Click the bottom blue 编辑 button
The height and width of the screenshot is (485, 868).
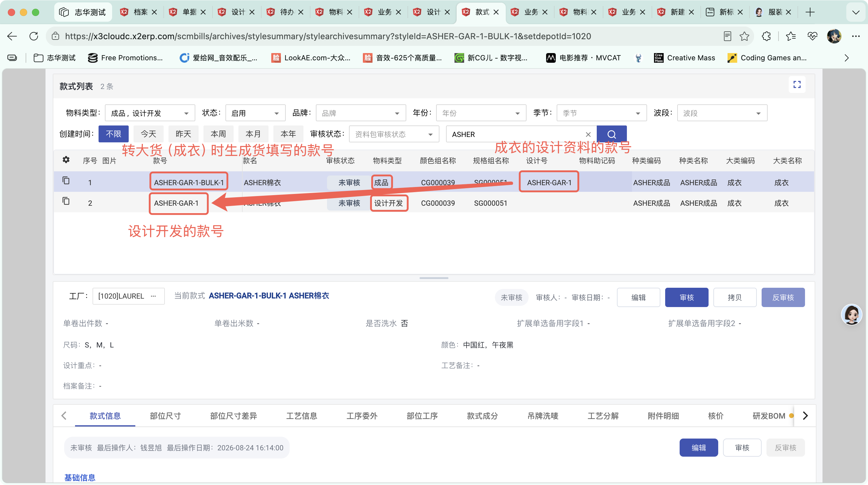(699, 448)
